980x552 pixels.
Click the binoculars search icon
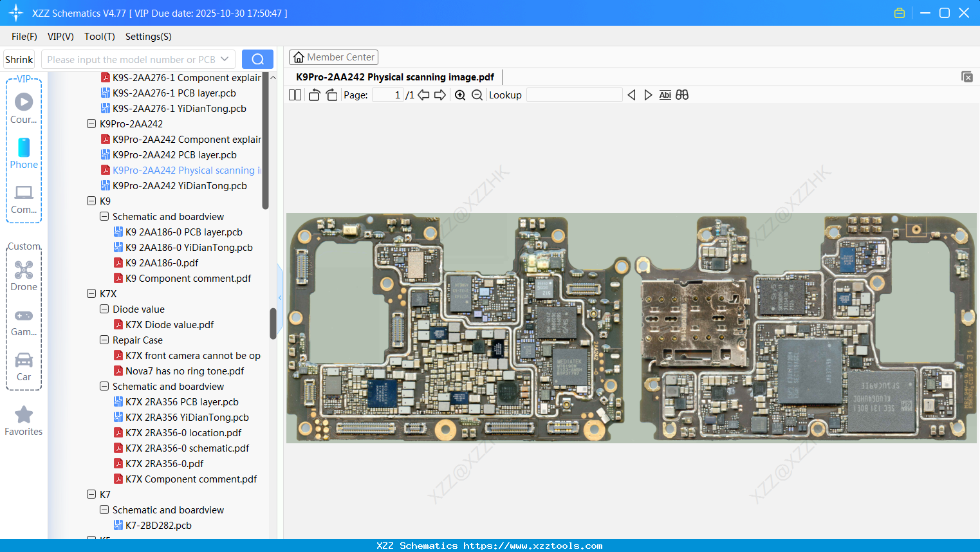[682, 95]
